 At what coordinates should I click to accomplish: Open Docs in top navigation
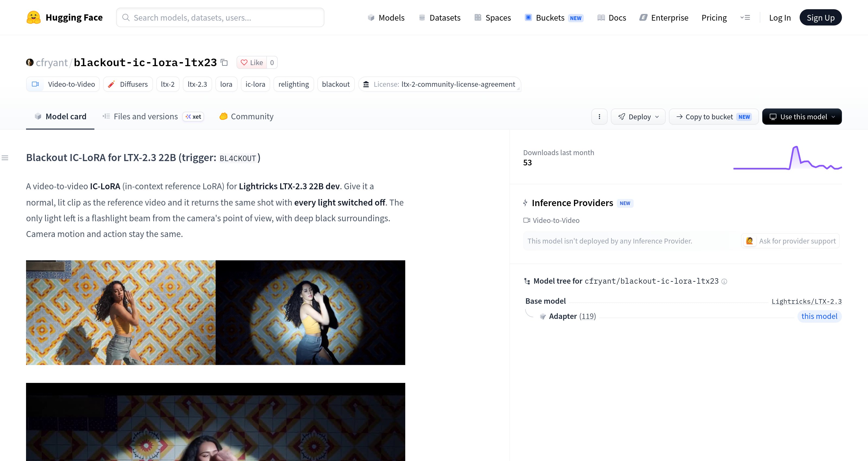pyautogui.click(x=612, y=18)
